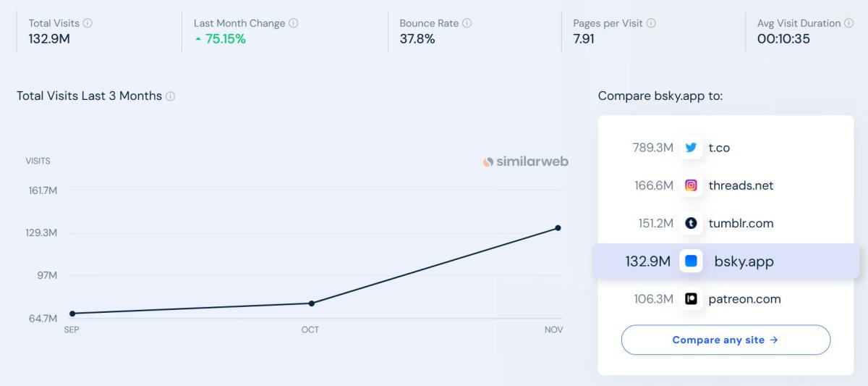The height and width of the screenshot is (386, 868).
Task: Click Pages per Visit info icon
Action: click(x=652, y=23)
